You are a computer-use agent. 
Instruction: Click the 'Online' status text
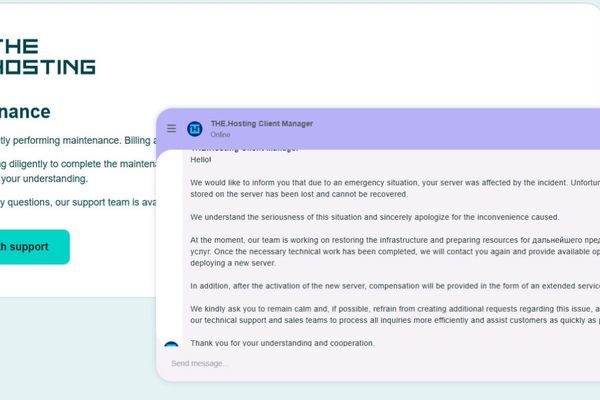220,135
